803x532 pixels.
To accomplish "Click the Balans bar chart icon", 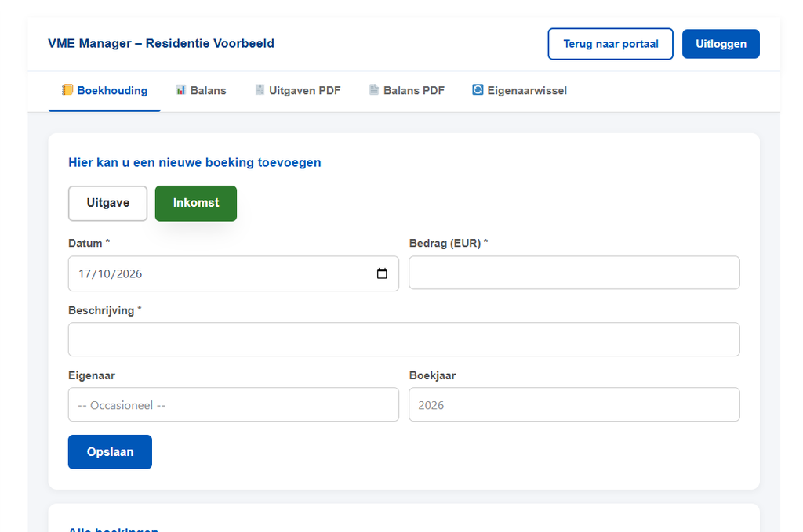I will [181, 90].
